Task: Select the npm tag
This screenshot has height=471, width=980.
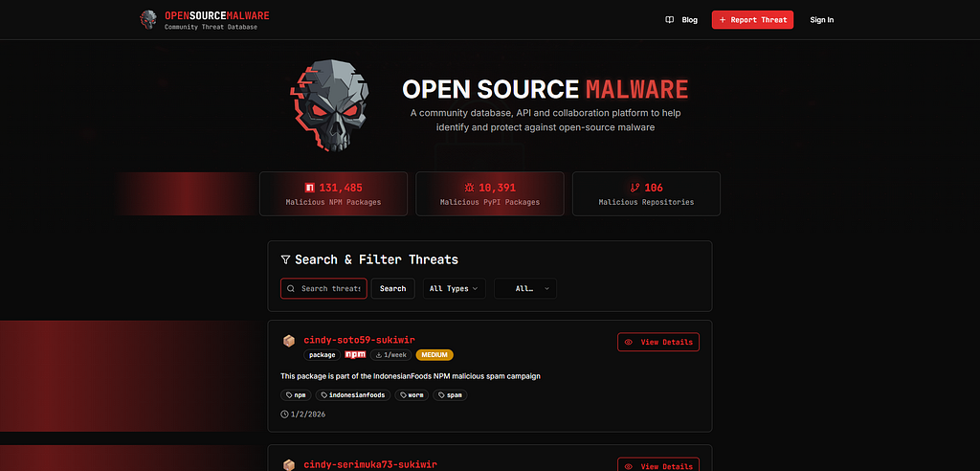Action: [x=297, y=395]
